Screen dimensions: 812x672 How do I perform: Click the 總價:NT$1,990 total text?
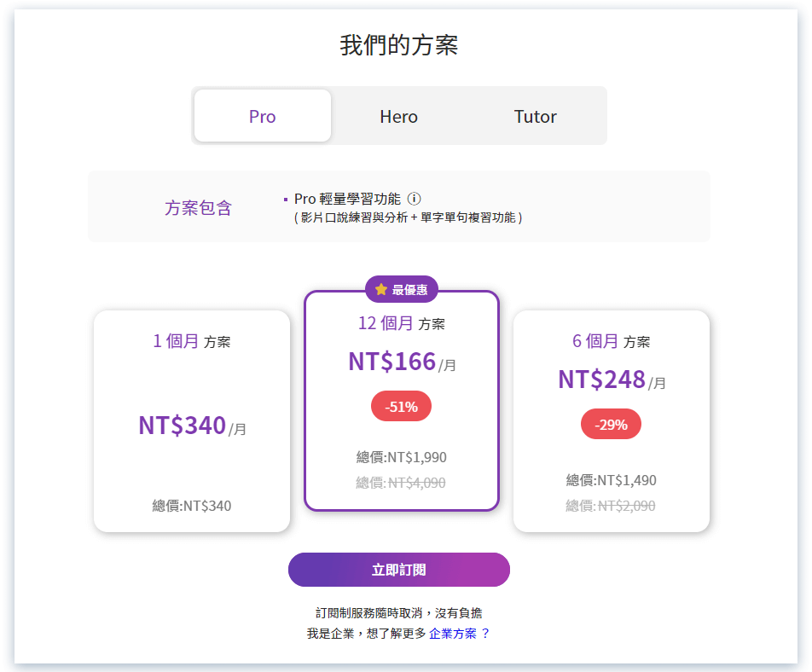[x=401, y=457]
